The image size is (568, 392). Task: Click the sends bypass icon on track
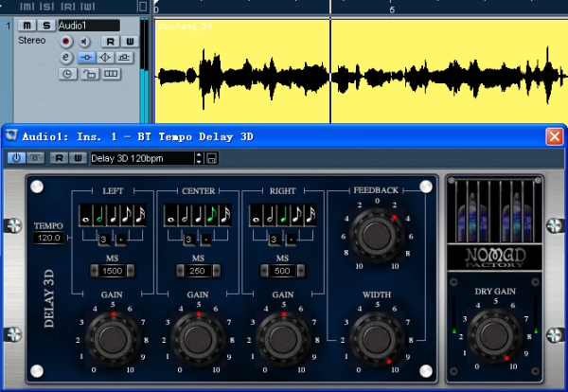(x=124, y=58)
